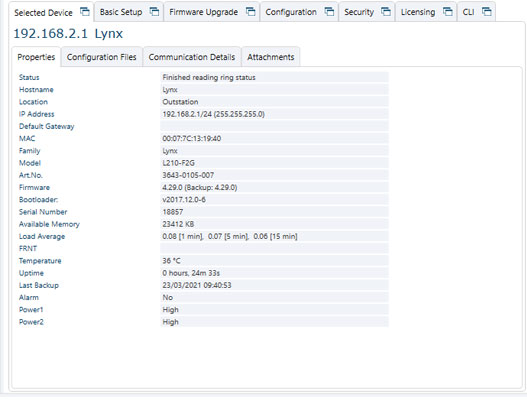Open the CLI tab
Screen dimensions: 527x401
click(x=468, y=12)
